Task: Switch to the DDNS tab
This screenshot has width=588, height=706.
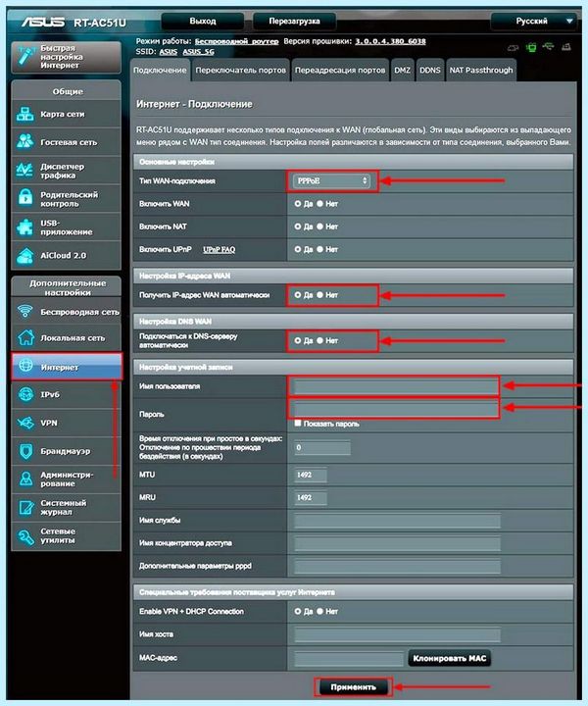Action: pos(430,71)
